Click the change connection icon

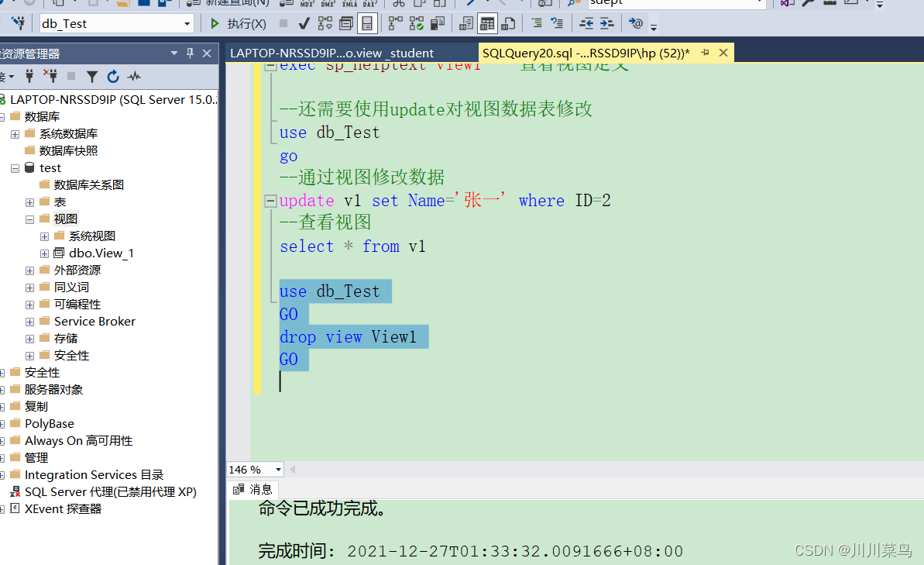[19, 23]
